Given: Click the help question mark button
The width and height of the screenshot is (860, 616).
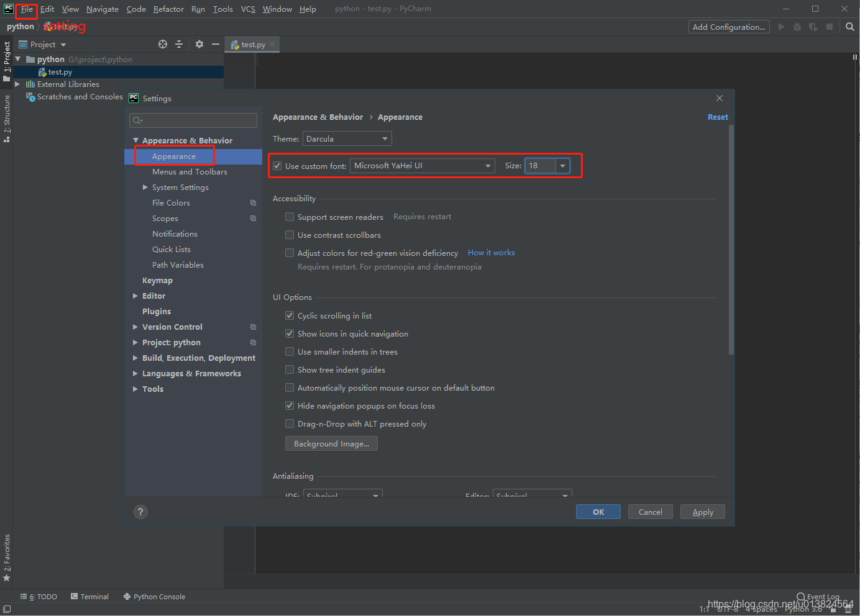Looking at the screenshot, I should pos(140,512).
